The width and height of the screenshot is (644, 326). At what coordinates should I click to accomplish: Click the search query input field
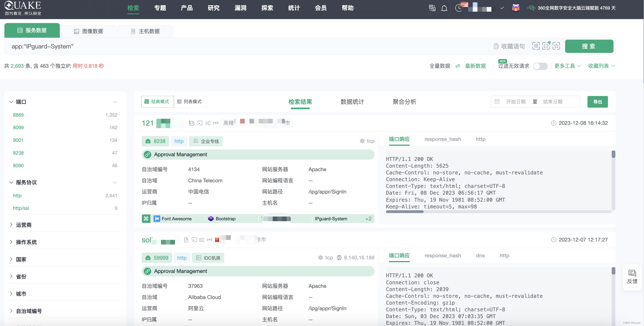tap(150, 46)
